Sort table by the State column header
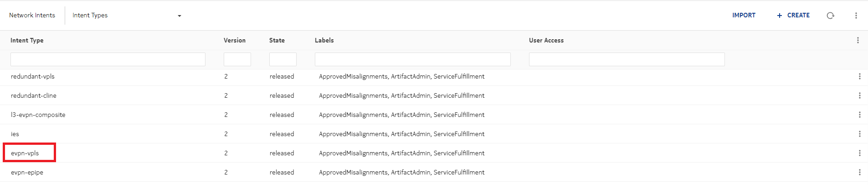Viewport: 868px width, 185px height. [x=277, y=40]
